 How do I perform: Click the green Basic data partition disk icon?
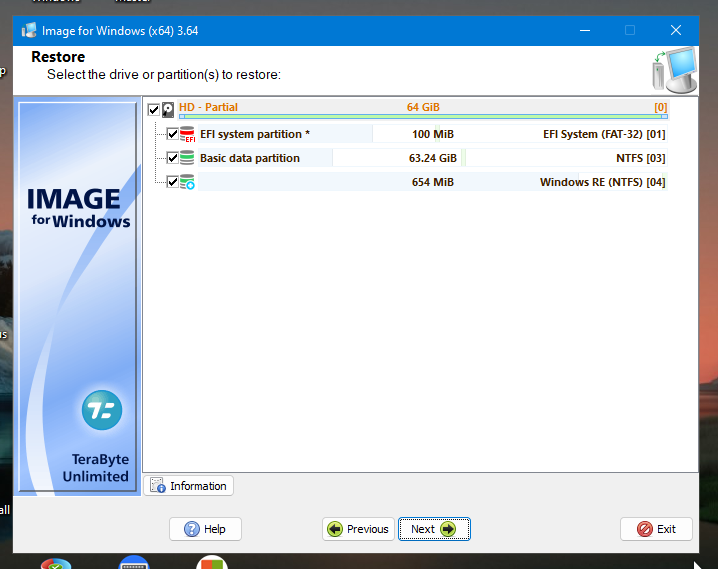tap(187, 157)
